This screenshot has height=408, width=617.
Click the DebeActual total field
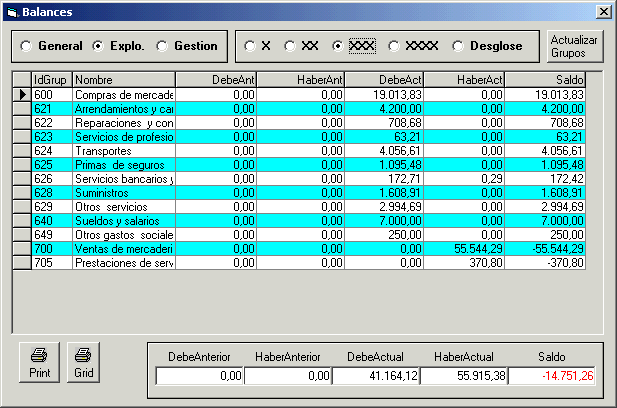pyautogui.click(x=375, y=376)
